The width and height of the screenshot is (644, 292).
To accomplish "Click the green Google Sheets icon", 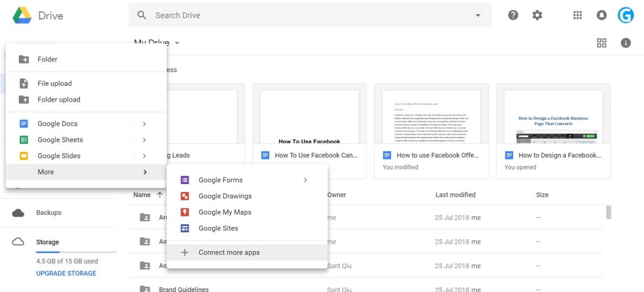I will 24,139.
